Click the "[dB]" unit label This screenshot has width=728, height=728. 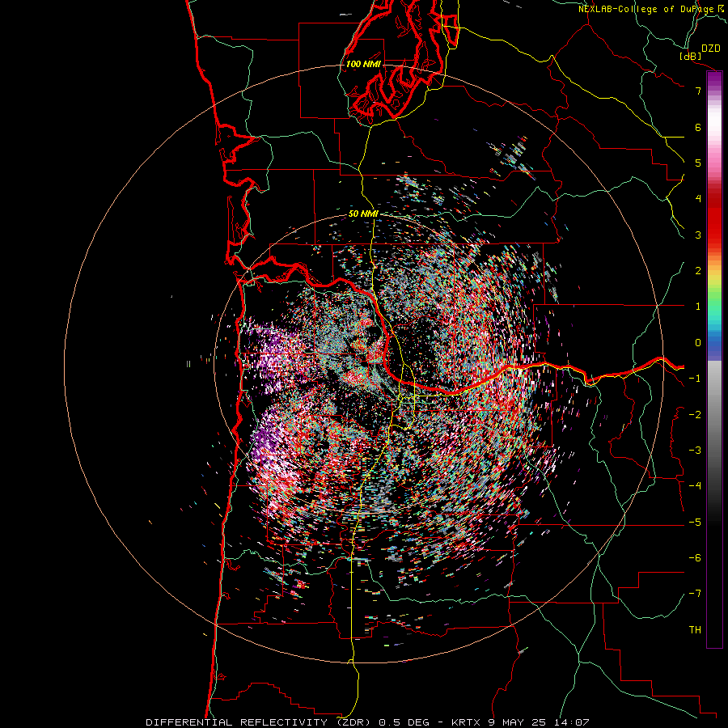coord(690,56)
